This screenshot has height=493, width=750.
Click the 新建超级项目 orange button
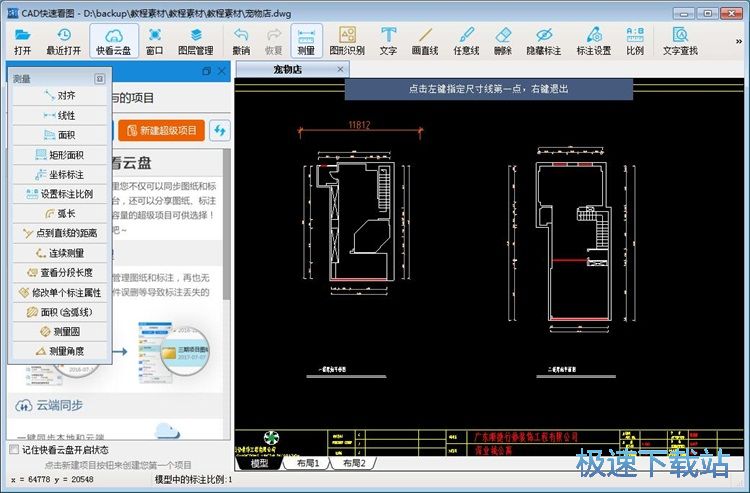[161, 131]
